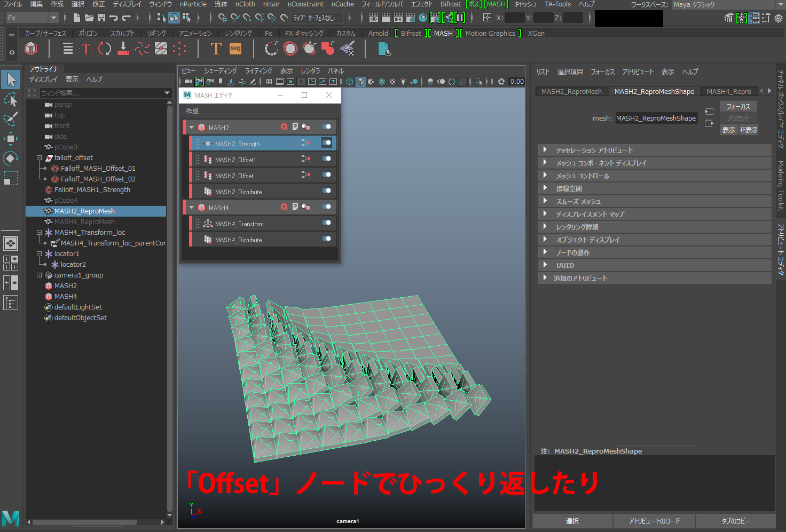Toggle MASH2_Distribute node enable switch
Viewport: 786px width, 532px height.
[327, 191]
